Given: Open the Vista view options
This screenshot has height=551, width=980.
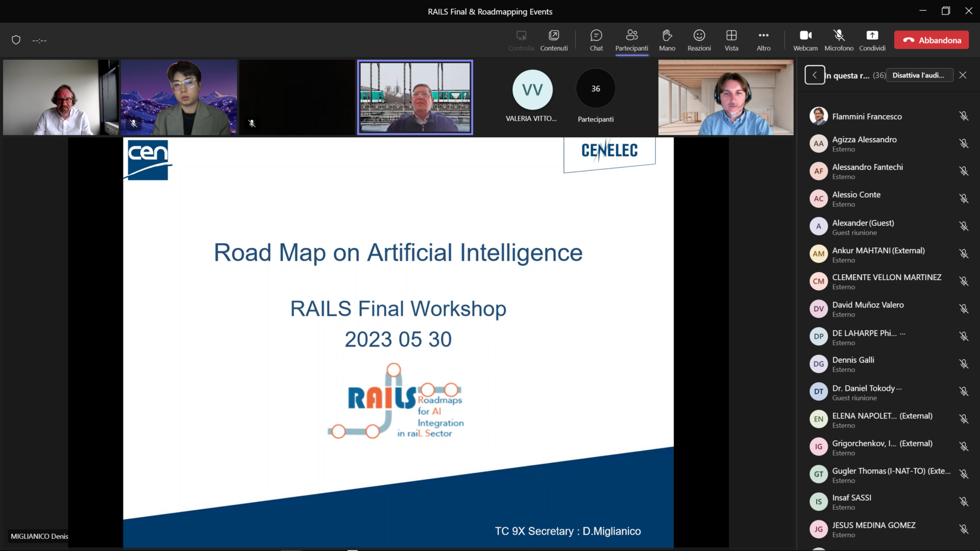Looking at the screenshot, I should pyautogui.click(x=731, y=40).
